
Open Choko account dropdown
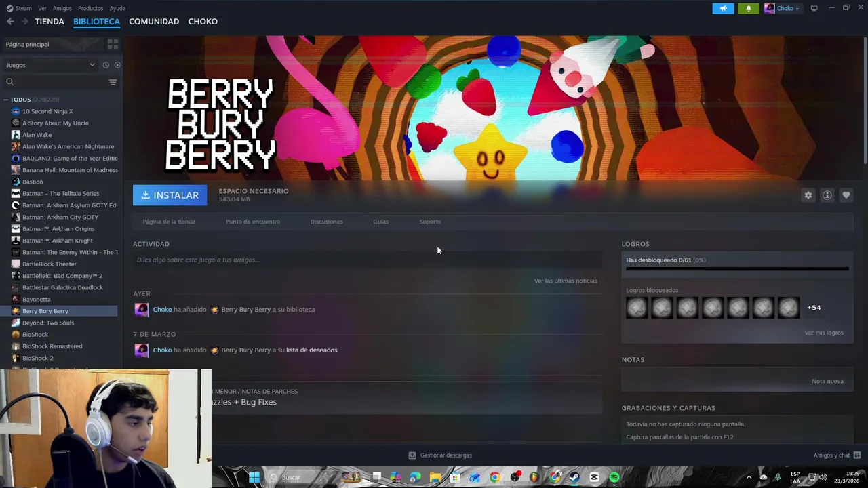[783, 8]
